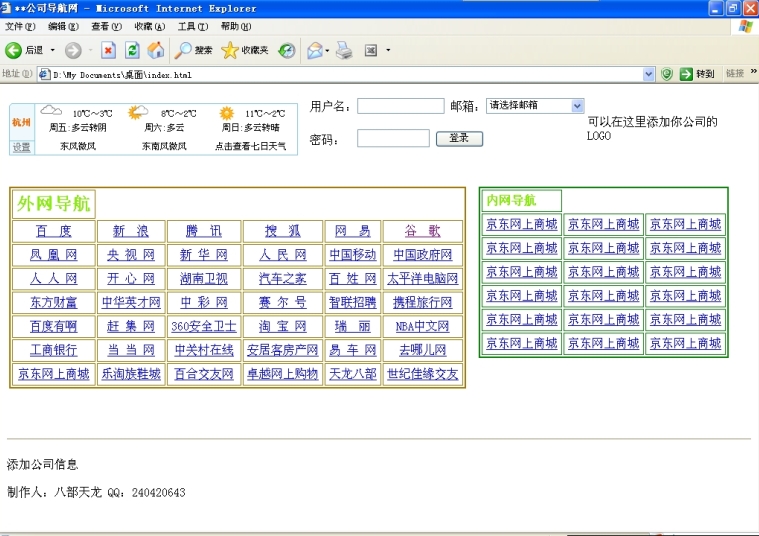
Task: Click the 搜索 toolbar button label
Action: coord(203,50)
